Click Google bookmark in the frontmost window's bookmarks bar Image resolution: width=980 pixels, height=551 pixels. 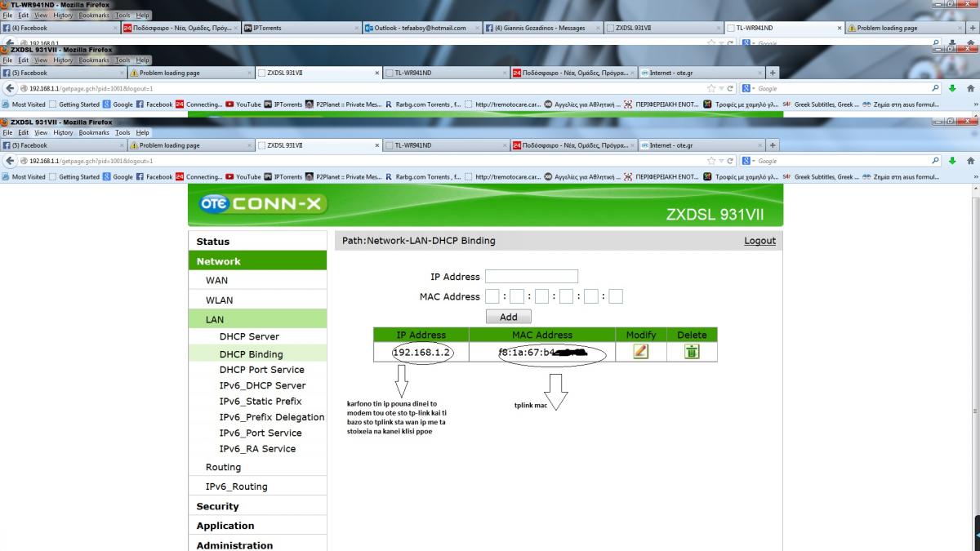pos(118,176)
